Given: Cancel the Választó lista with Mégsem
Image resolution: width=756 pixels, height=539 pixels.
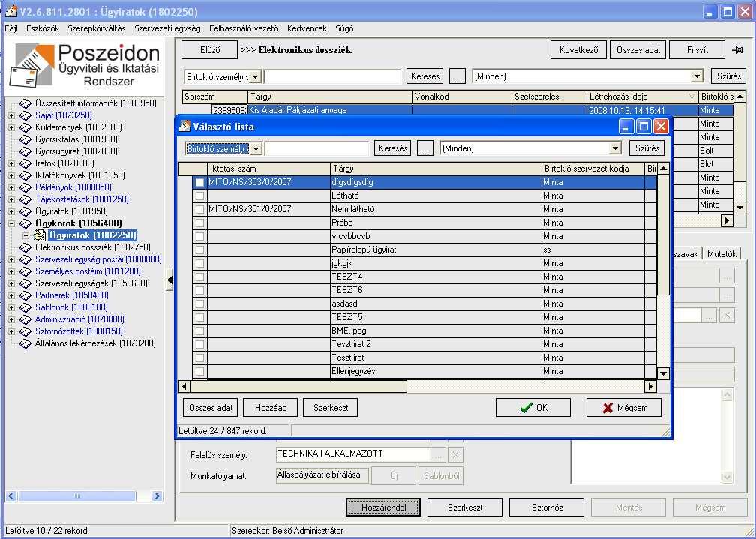Looking at the screenshot, I should tap(624, 408).
